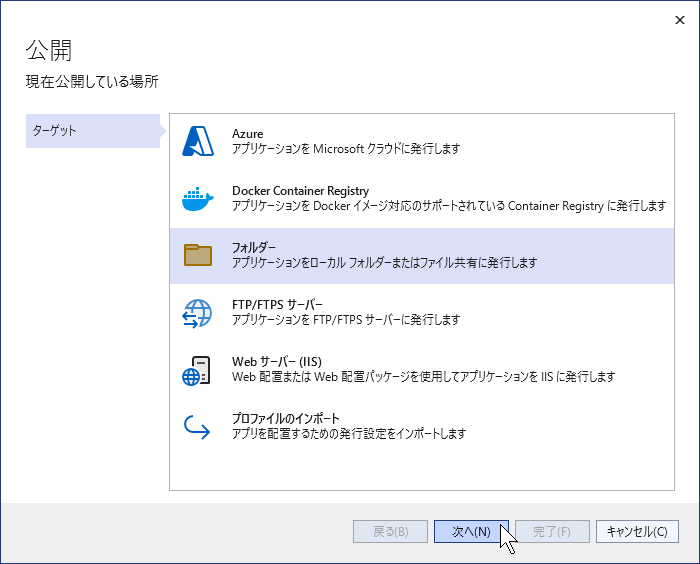
Task: Select the フォルダー list entry title
Action: click(x=254, y=247)
